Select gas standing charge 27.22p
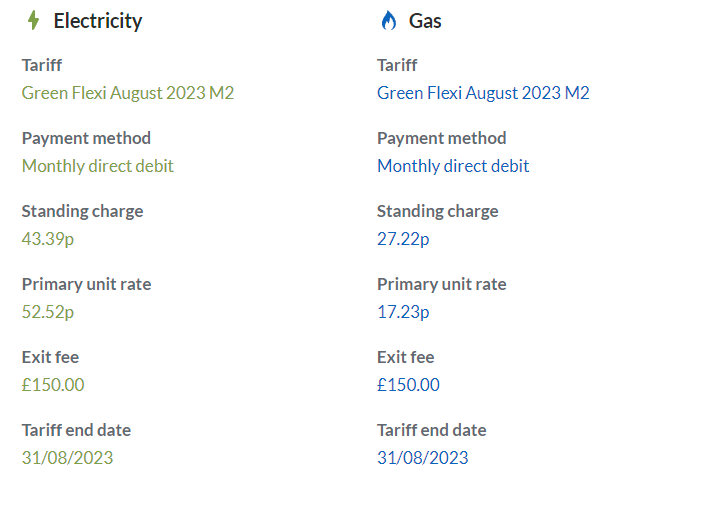This screenshot has height=505, width=718. 403,239
